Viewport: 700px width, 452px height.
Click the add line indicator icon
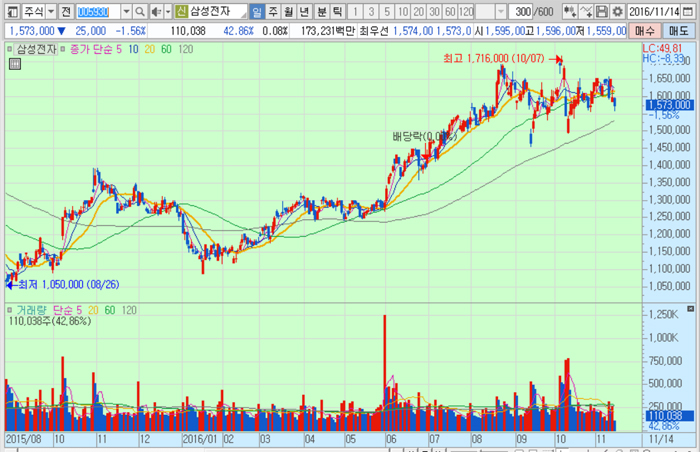coord(586,12)
